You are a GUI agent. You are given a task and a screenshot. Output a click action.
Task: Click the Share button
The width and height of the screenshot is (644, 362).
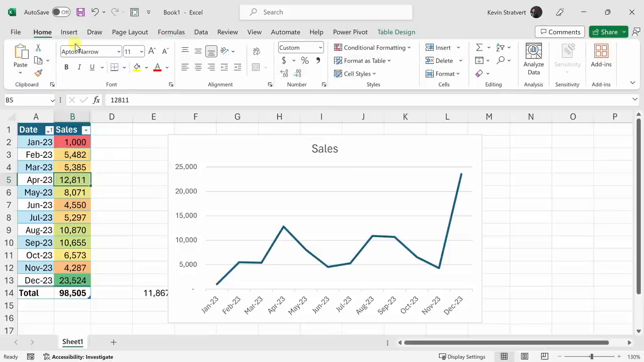(605, 32)
